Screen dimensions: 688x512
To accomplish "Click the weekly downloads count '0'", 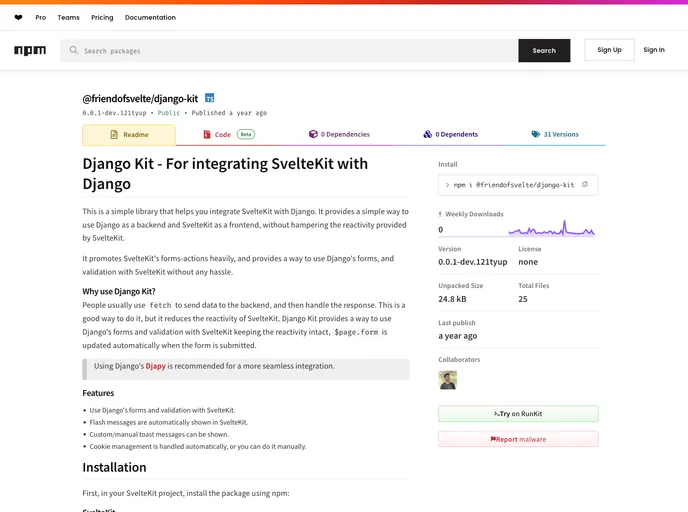I will point(441,229).
